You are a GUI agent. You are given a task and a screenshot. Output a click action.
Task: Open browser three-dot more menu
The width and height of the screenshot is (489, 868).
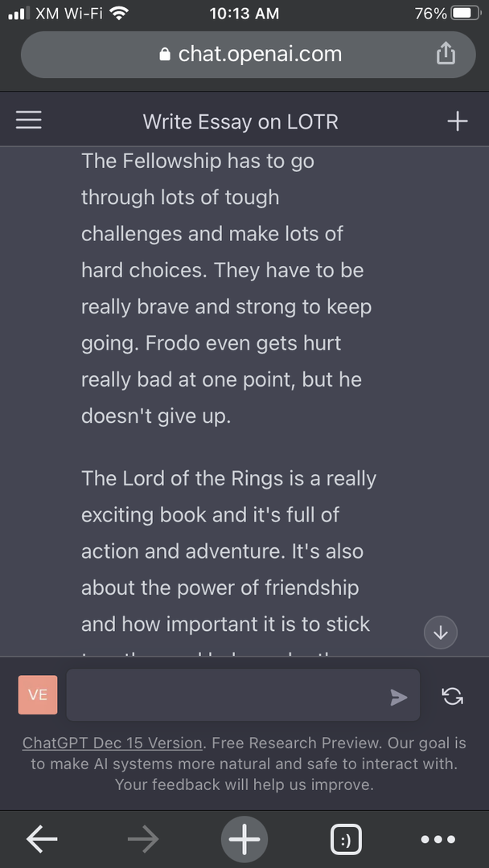(438, 839)
